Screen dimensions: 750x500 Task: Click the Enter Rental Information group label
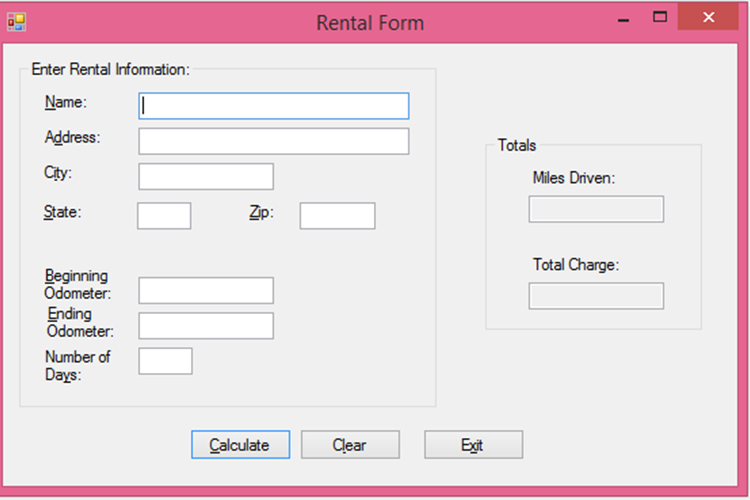click(x=110, y=69)
